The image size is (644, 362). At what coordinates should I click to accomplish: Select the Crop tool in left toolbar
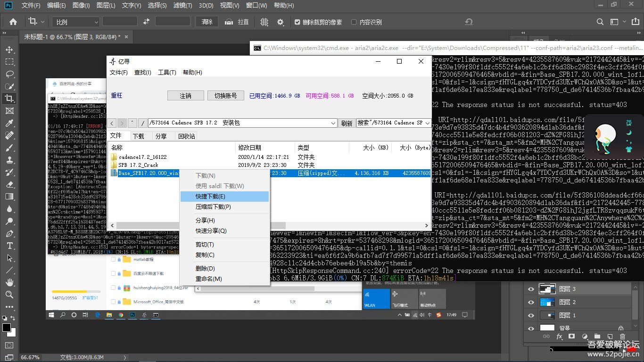click(9, 99)
